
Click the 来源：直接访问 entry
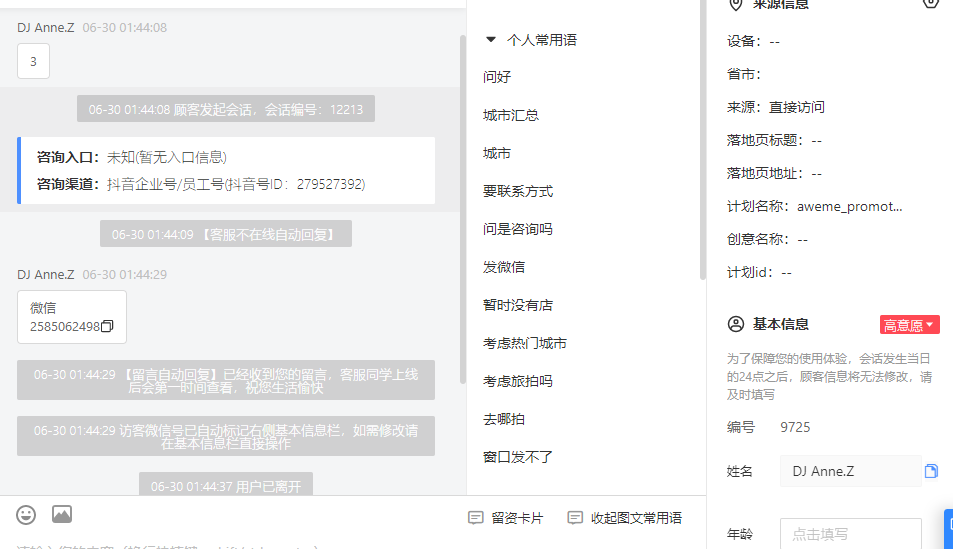tap(776, 108)
